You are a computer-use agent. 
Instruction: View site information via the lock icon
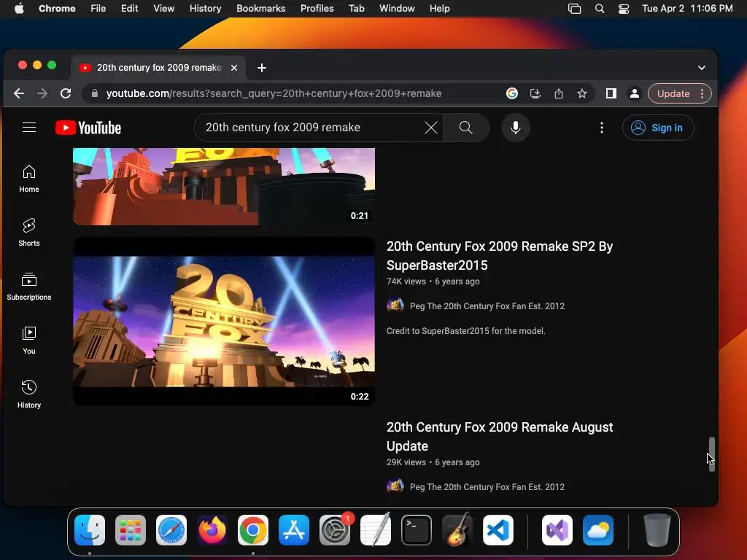click(95, 93)
